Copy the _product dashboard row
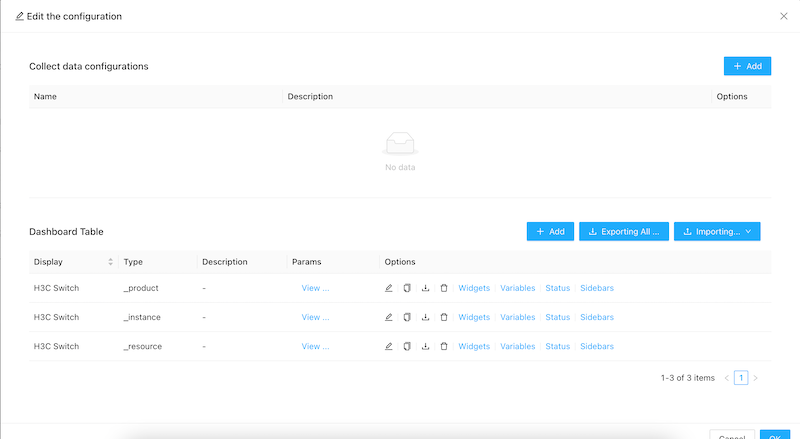Screen dimensions: 800x439 point(407,288)
